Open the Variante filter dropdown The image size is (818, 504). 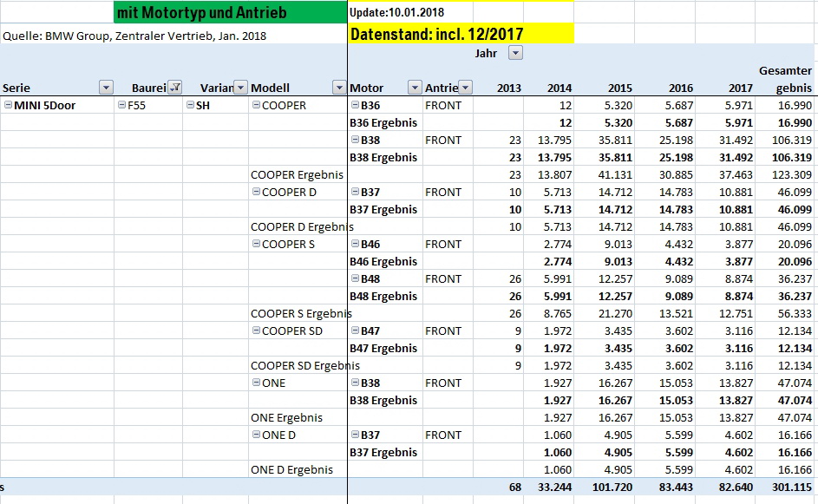pyautogui.click(x=240, y=88)
